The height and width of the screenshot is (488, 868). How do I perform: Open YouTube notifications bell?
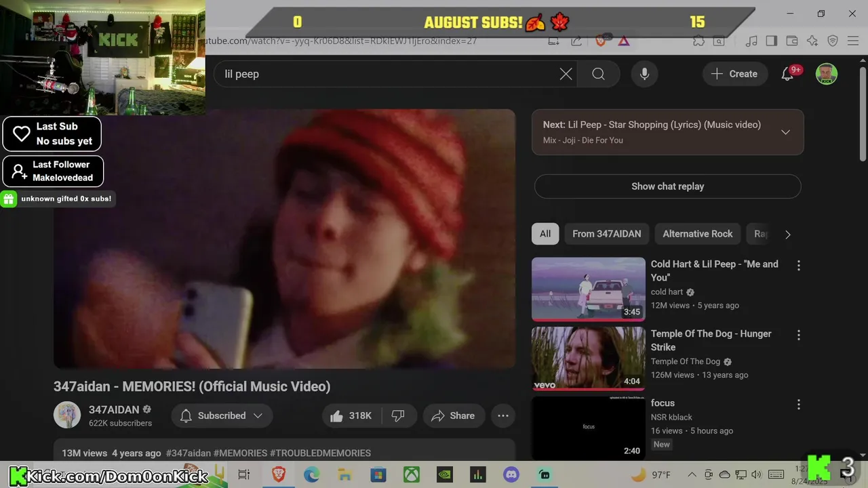tap(787, 74)
